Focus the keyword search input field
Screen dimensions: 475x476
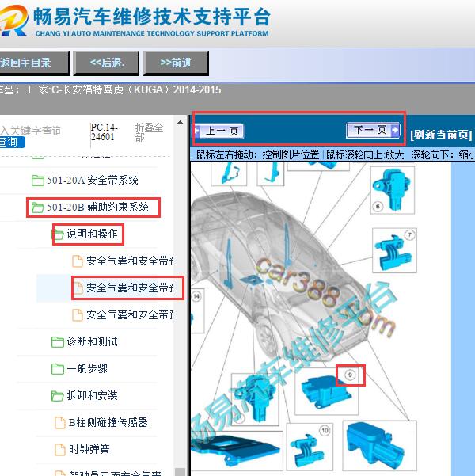click(x=30, y=131)
